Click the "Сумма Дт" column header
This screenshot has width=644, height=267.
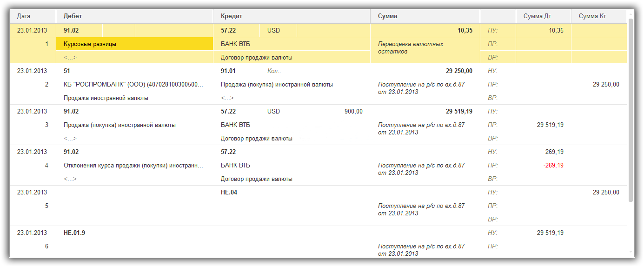pyautogui.click(x=537, y=16)
